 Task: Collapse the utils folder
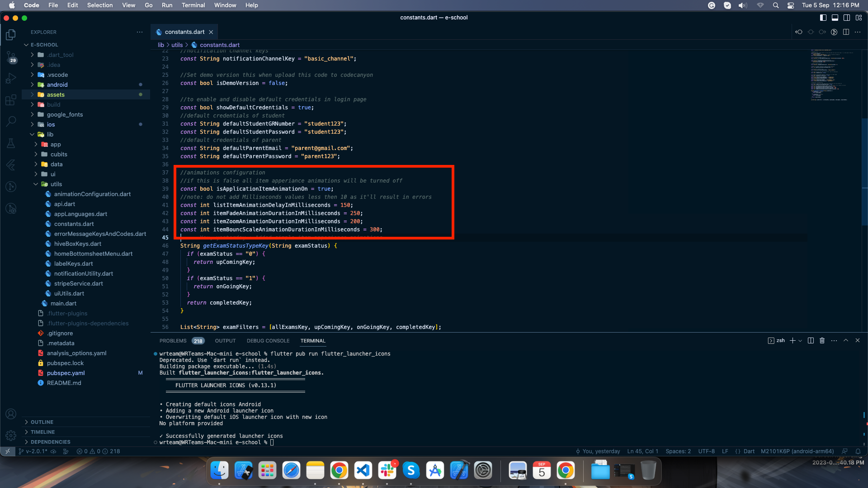click(x=56, y=184)
